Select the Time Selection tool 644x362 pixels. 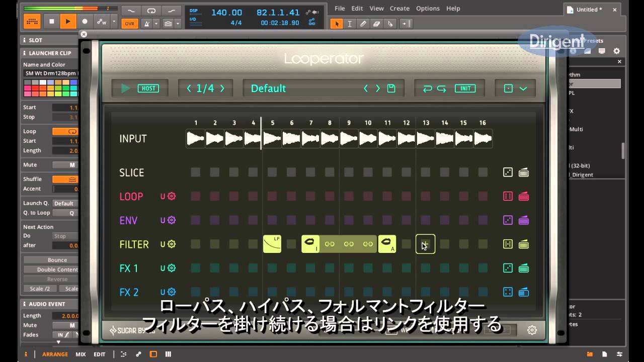[350, 23]
